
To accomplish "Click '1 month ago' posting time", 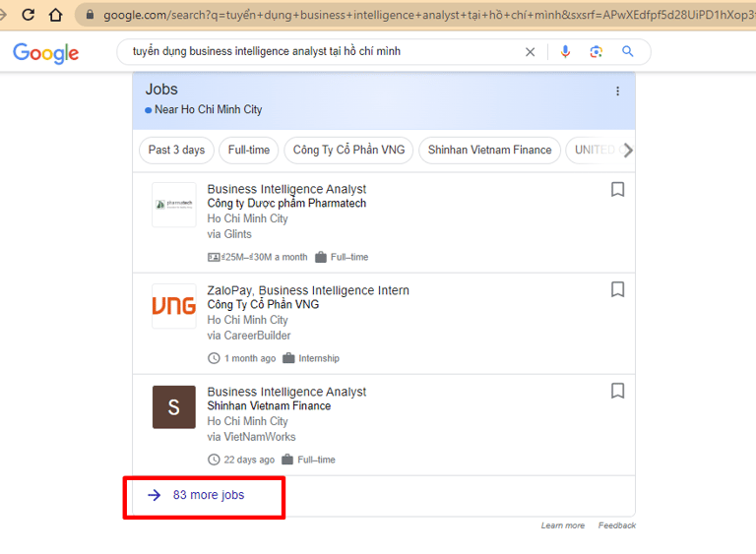I will (250, 358).
